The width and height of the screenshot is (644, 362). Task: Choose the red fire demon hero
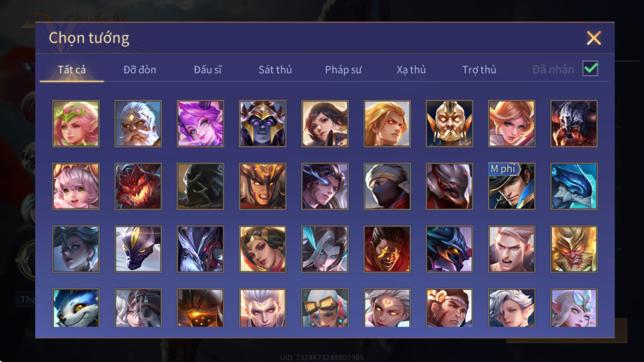(138, 186)
